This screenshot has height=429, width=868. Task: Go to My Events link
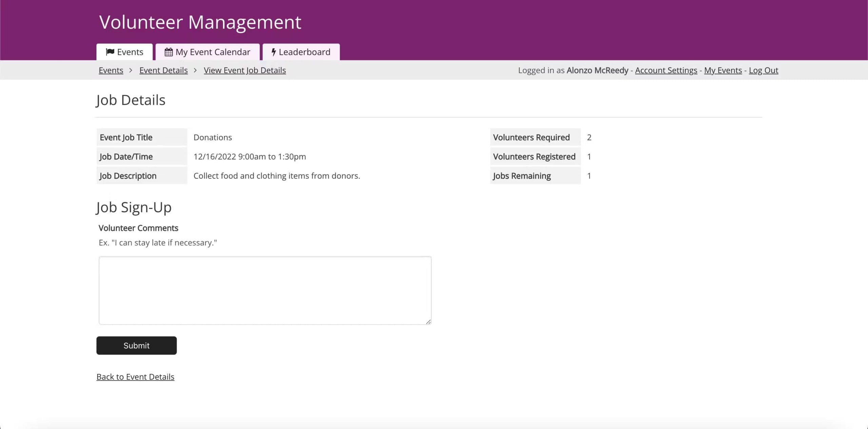click(x=723, y=70)
